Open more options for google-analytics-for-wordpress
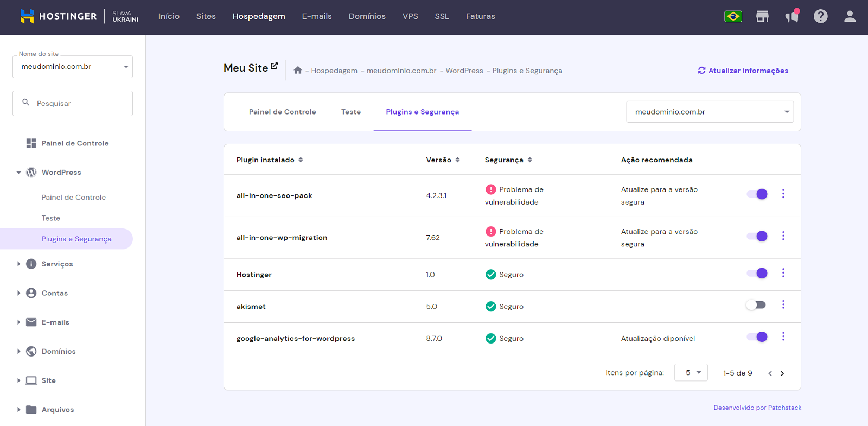 pos(783,336)
